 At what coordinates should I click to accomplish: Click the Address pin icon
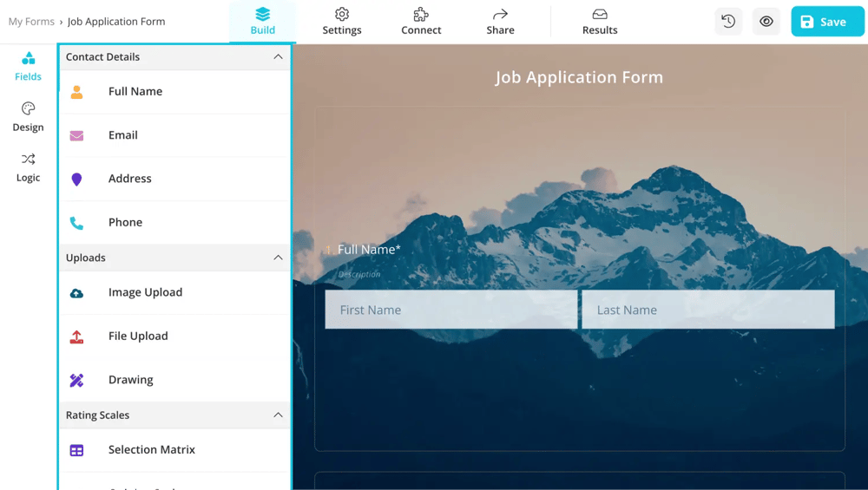point(77,180)
